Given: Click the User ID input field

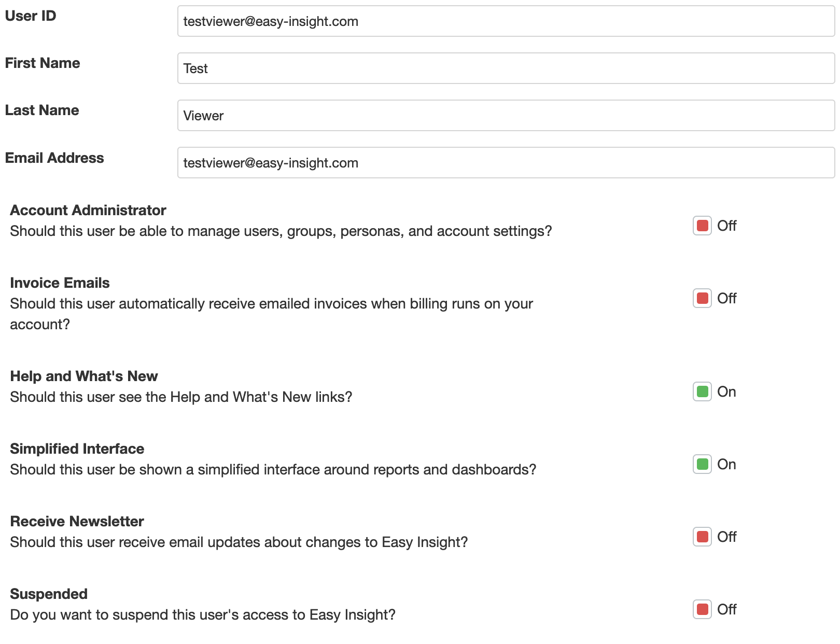Looking at the screenshot, I should coord(506,21).
